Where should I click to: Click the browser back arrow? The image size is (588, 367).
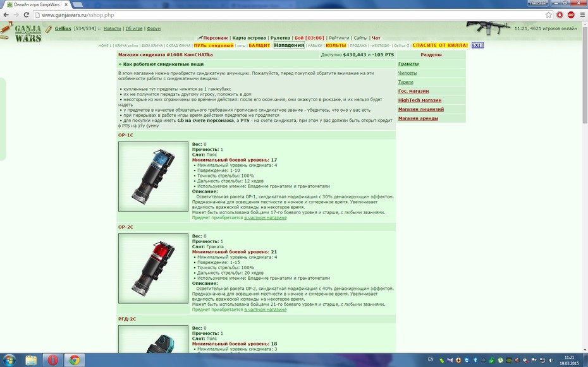tap(6, 15)
